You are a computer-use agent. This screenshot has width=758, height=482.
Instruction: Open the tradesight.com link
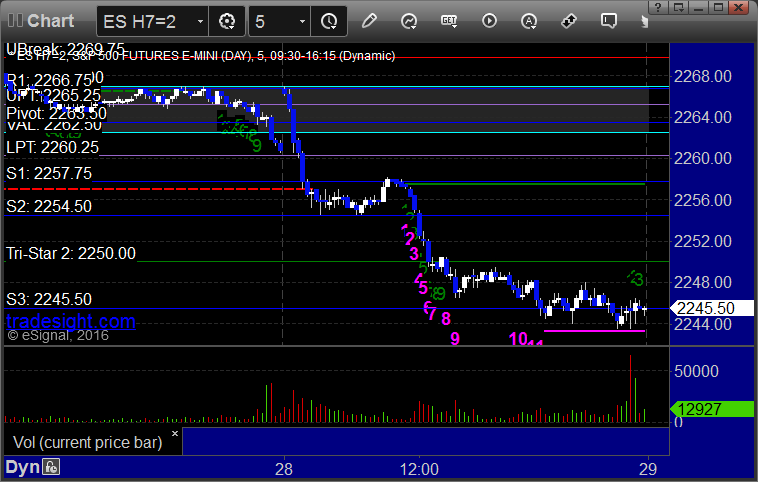point(71,321)
